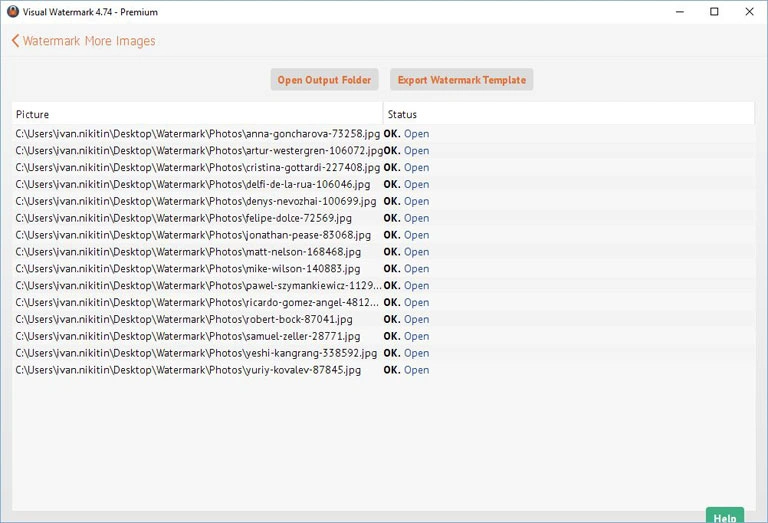Open delfi-de-la-rua-106046.jpg result

417,185
